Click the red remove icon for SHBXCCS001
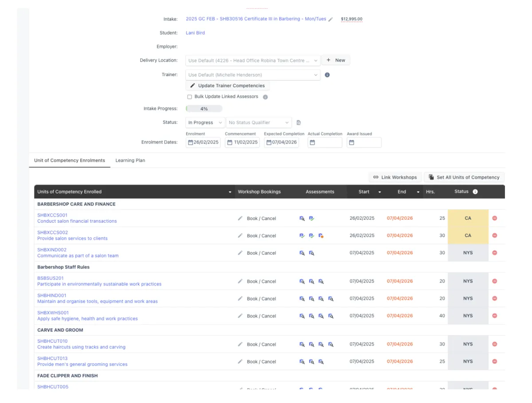 click(495, 218)
